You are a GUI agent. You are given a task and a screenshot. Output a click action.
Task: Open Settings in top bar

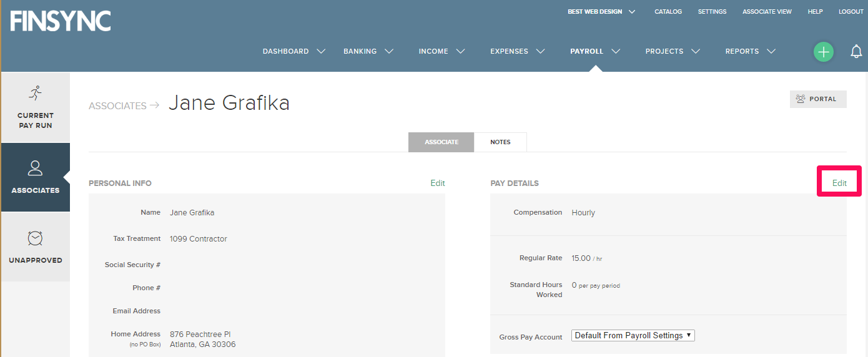(712, 12)
